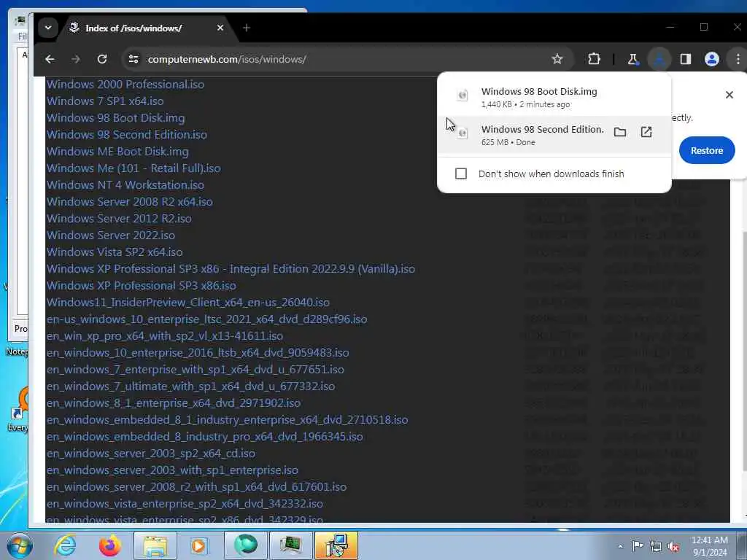Open Windows 98 Second Edition download externally
Viewport: 747px width, 560px height.
(x=646, y=132)
